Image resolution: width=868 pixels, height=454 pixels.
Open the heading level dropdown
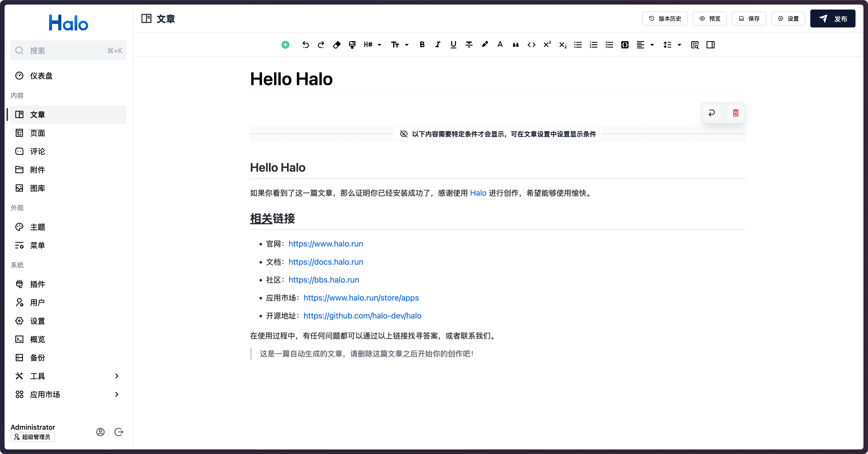pos(372,45)
